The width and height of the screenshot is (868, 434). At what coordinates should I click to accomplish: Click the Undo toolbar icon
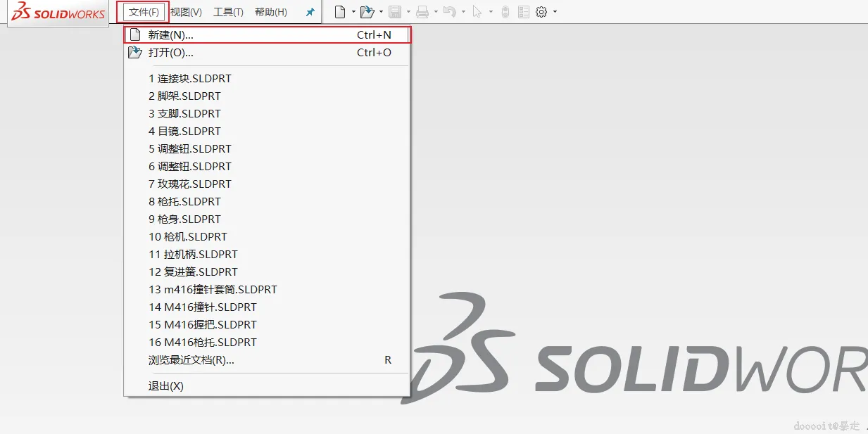point(450,12)
